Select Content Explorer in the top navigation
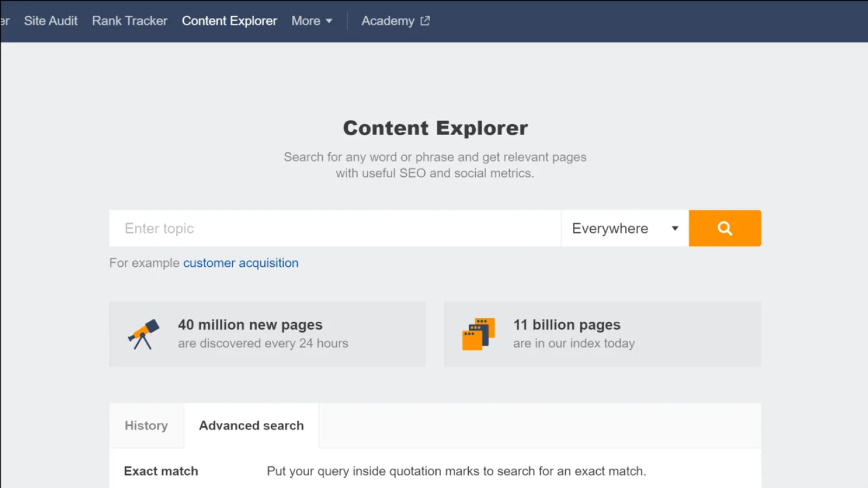Viewport: 868px width, 488px height. point(229,21)
